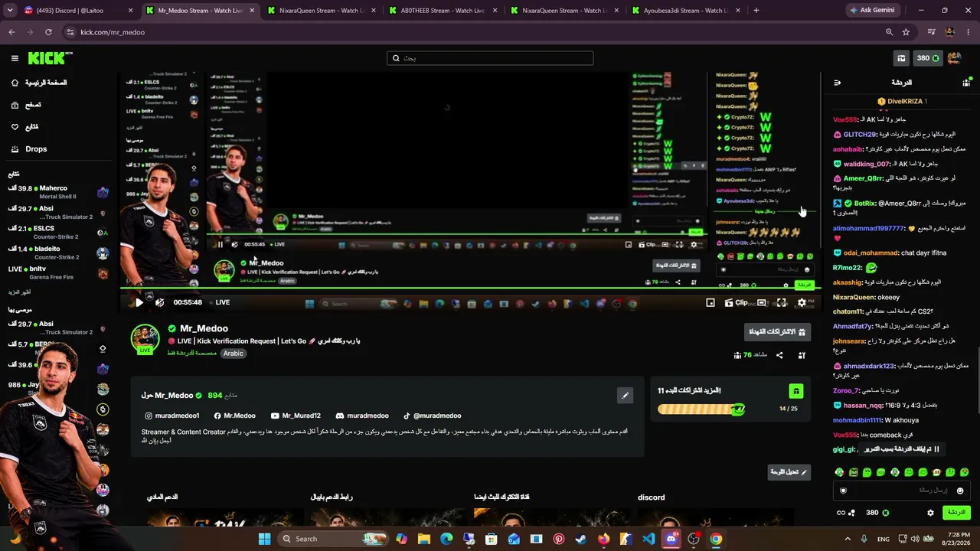This screenshot has height=551, width=980.
Task: Open a new browser tab
Action: pyautogui.click(x=756, y=11)
